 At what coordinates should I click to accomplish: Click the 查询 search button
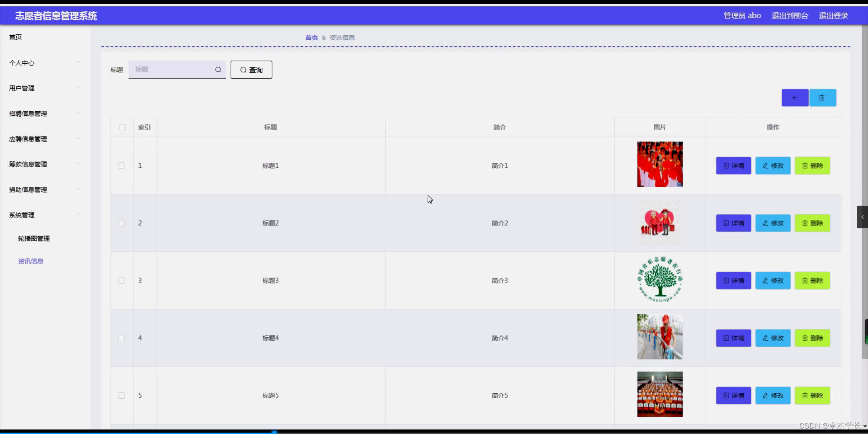[x=251, y=70]
